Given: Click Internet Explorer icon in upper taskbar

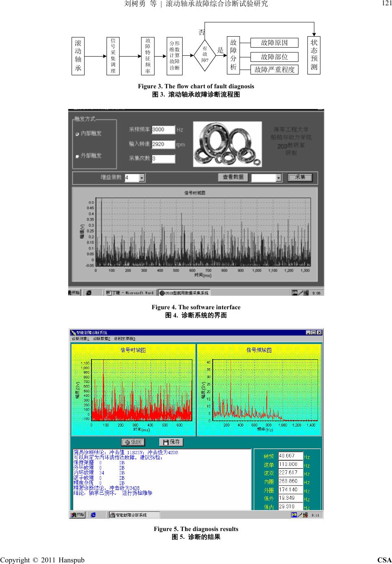Looking at the screenshot, I should pyautogui.click(x=88, y=293).
